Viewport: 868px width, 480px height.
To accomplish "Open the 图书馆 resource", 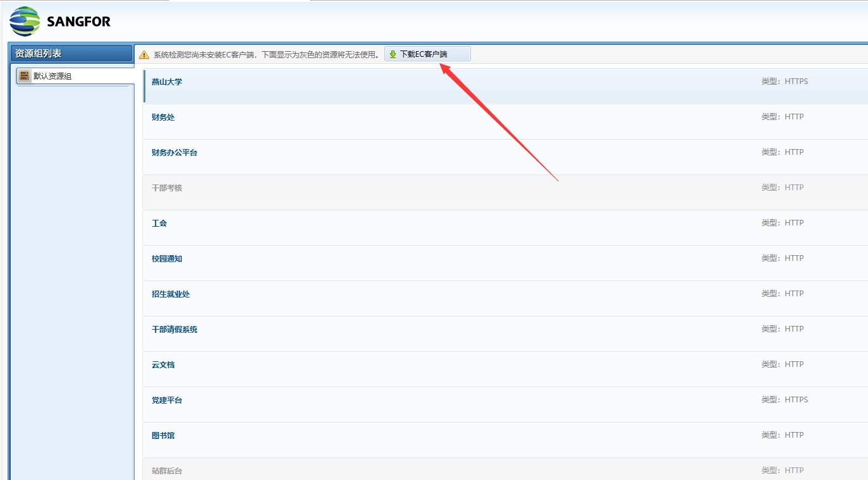I will [x=163, y=436].
